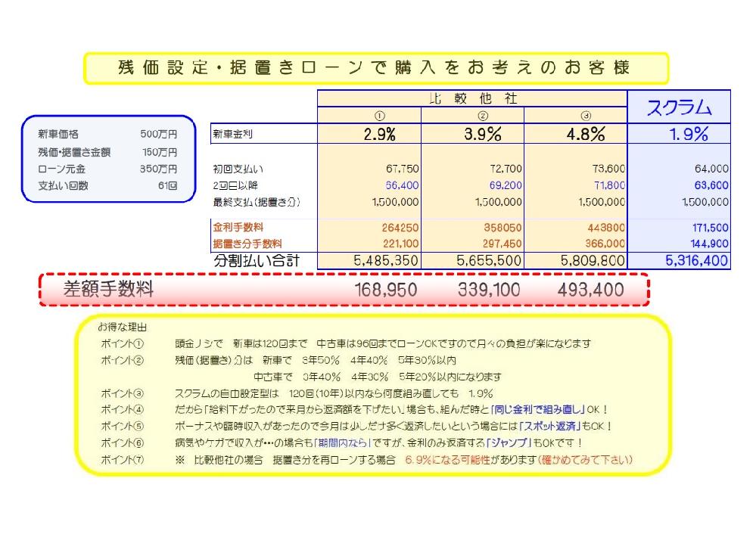The width and height of the screenshot is (756, 534).
Task: Choose the 144,900 deferred fee value
Action: tap(710, 244)
